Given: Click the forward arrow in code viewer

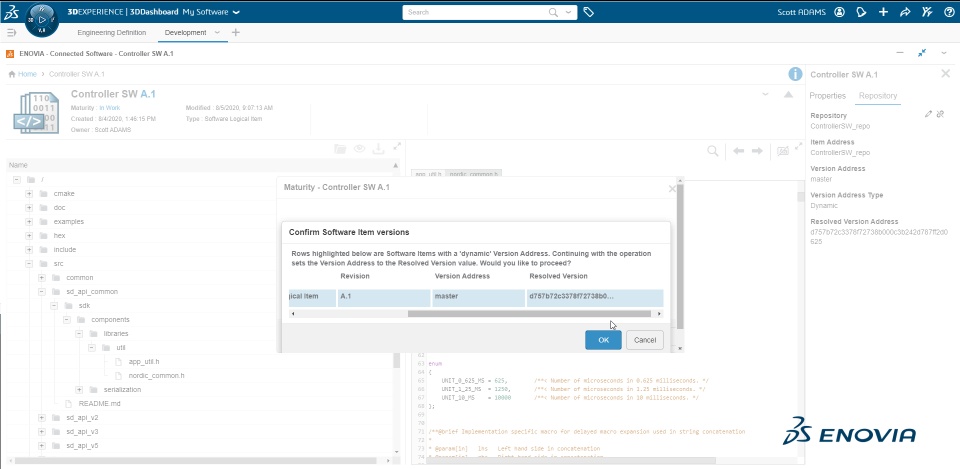Looking at the screenshot, I should point(757,151).
